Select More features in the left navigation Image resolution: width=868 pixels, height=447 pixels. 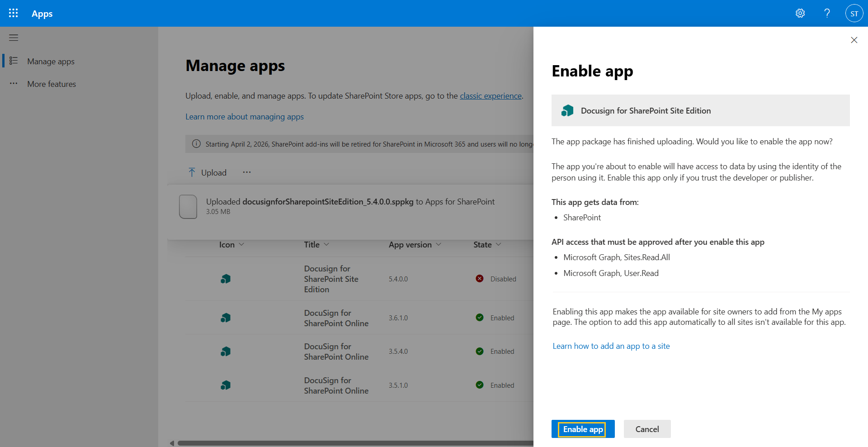(52, 84)
